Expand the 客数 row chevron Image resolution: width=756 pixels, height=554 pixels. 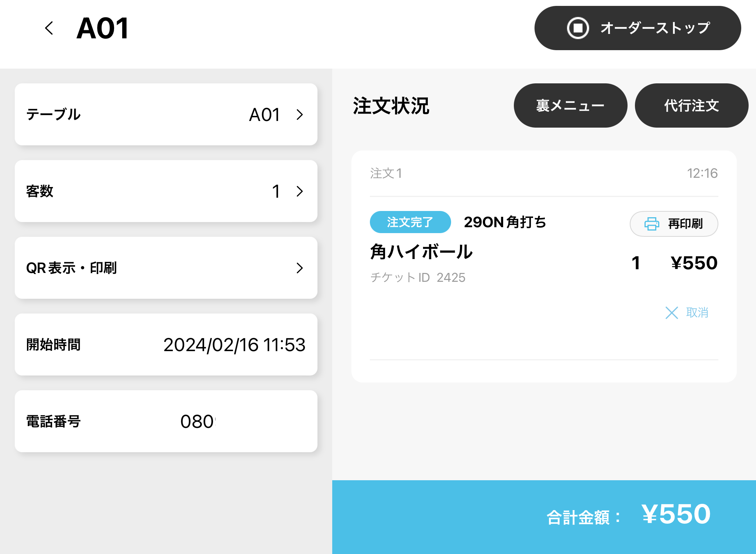(x=300, y=191)
